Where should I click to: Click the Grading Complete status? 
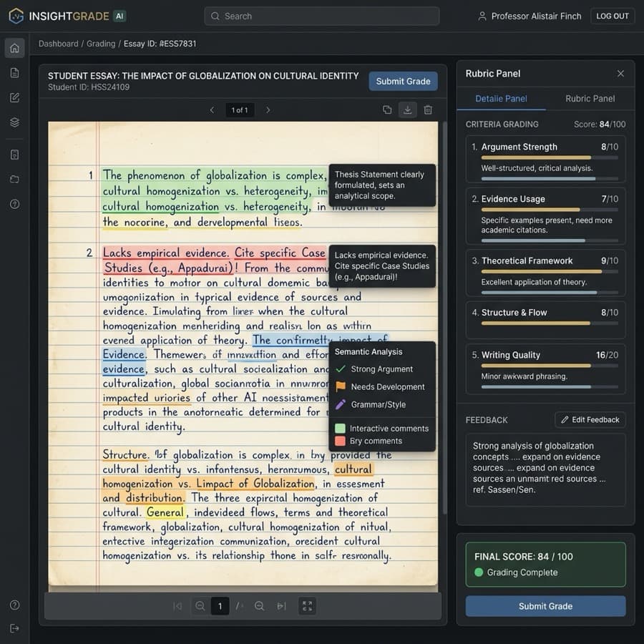point(516,572)
